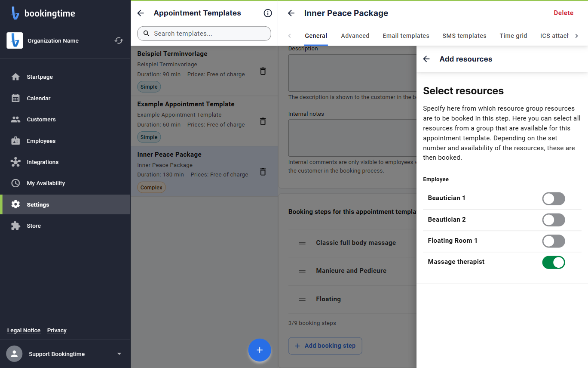Open Customers via the people icon

tap(16, 119)
